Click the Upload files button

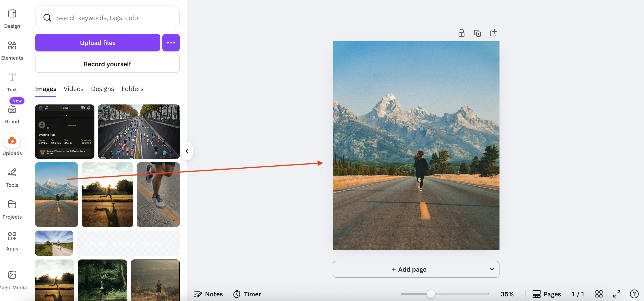tap(98, 43)
